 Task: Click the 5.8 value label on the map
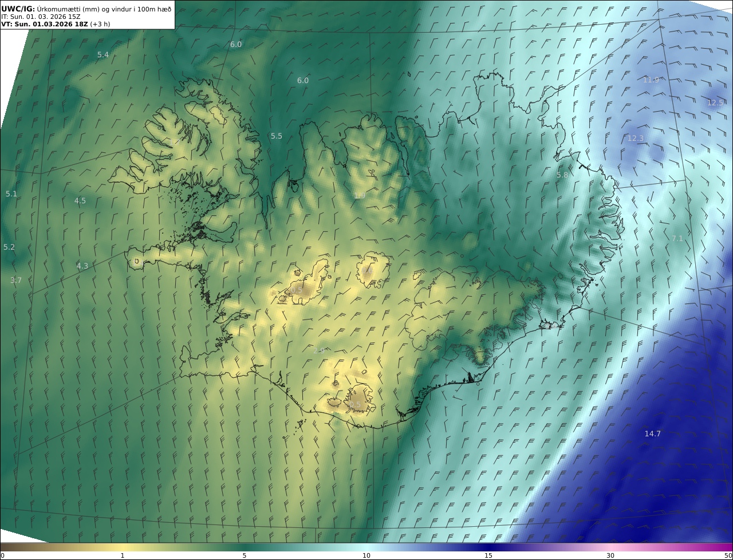tap(562, 175)
